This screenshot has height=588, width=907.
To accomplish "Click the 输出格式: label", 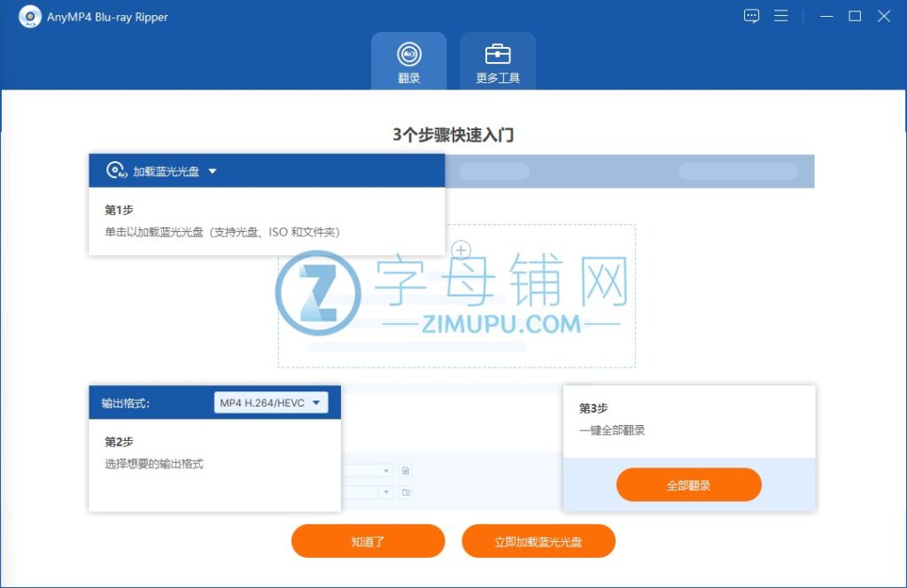I will (126, 403).
